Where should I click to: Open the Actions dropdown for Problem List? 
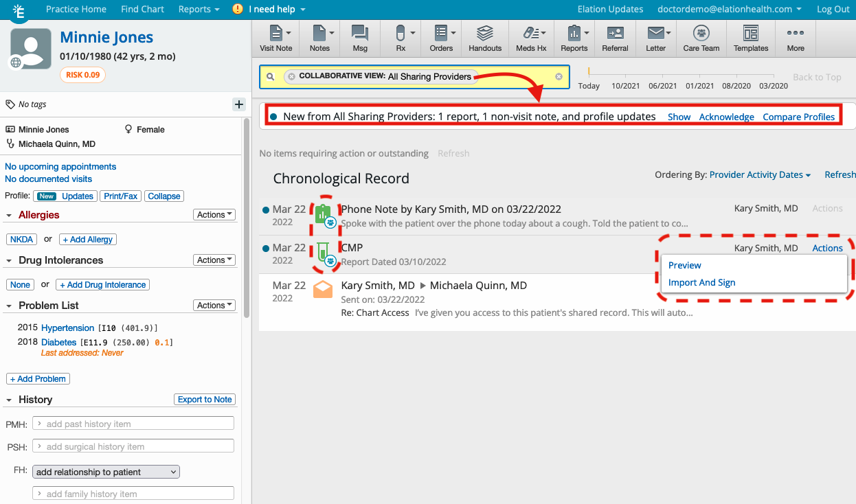coord(214,305)
